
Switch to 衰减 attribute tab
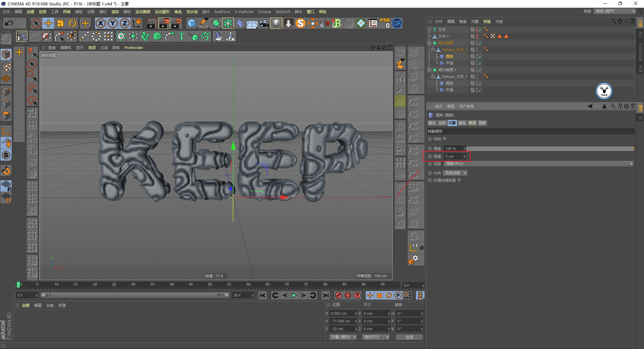(472, 123)
